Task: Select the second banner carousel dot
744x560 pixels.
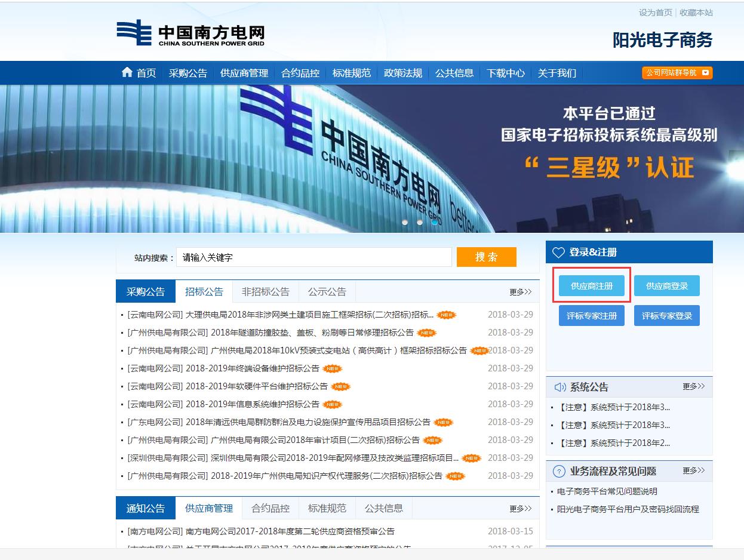Action: point(420,222)
